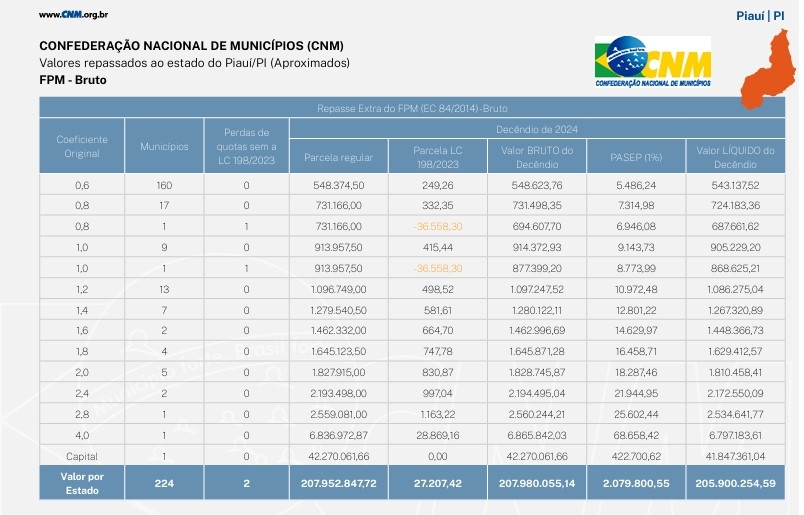Select the 160 municipalities cell
Image resolution: width=804 pixels, height=515 pixels.
tap(164, 185)
